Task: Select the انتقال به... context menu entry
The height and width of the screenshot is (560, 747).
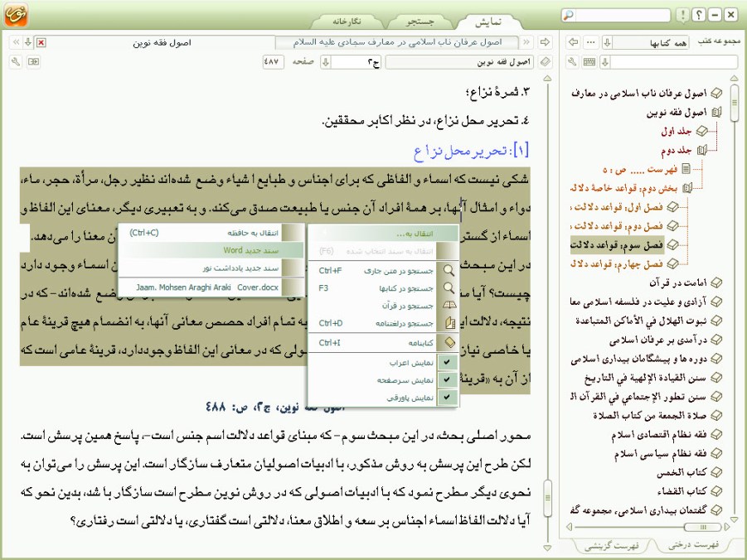Action: pos(384,234)
